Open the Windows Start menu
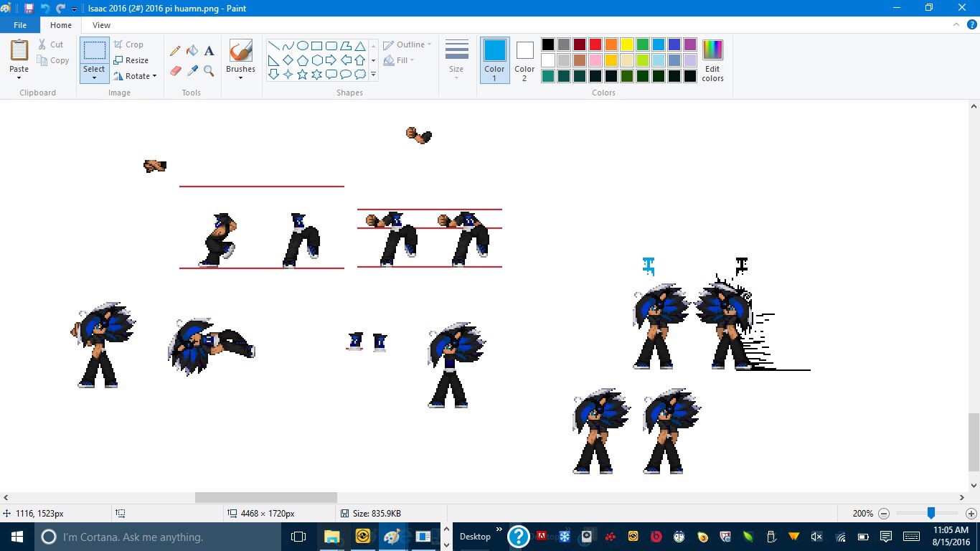The image size is (980, 551). click(x=17, y=537)
